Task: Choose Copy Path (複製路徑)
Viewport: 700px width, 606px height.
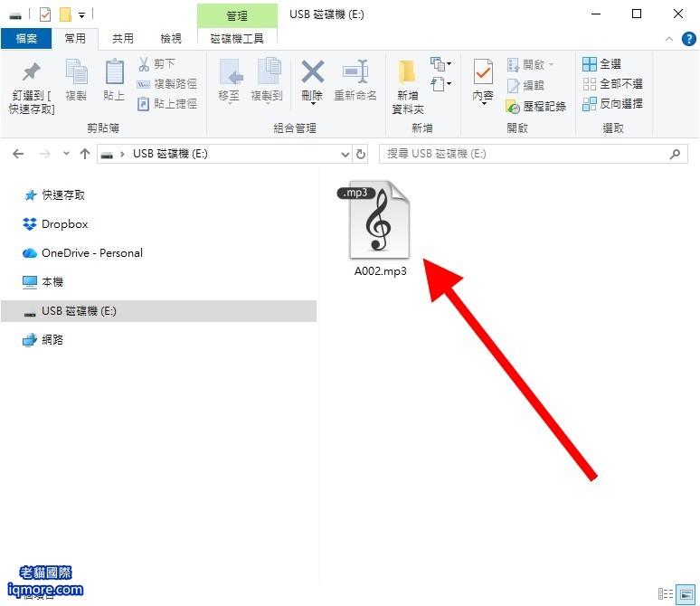Action: [167, 84]
